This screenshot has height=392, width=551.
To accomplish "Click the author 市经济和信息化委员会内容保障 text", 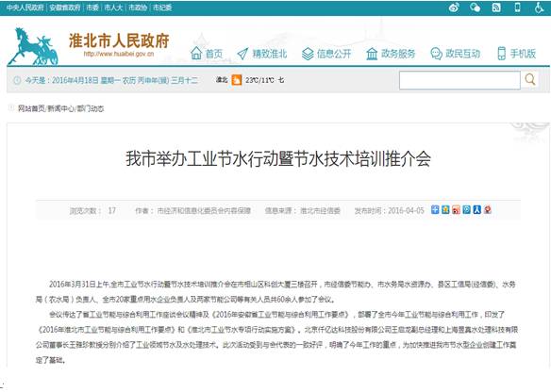I will (x=192, y=210).
